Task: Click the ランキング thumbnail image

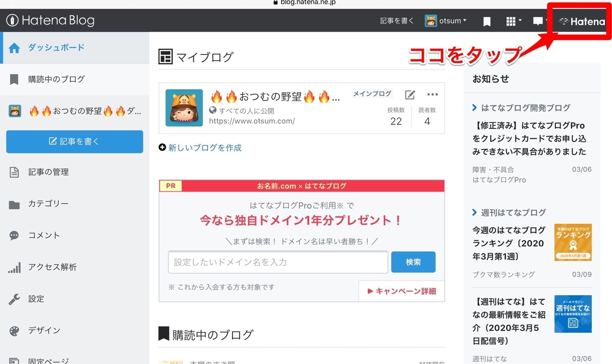Action: 573,243
